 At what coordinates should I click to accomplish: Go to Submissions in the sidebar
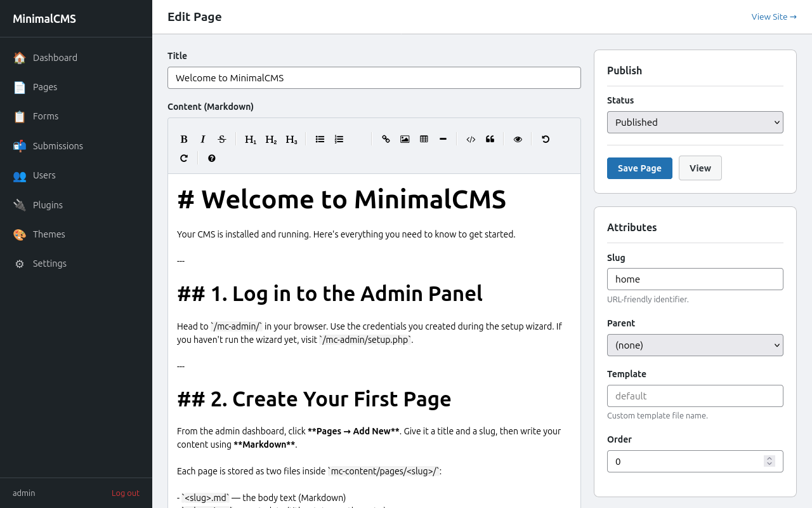click(x=58, y=146)
